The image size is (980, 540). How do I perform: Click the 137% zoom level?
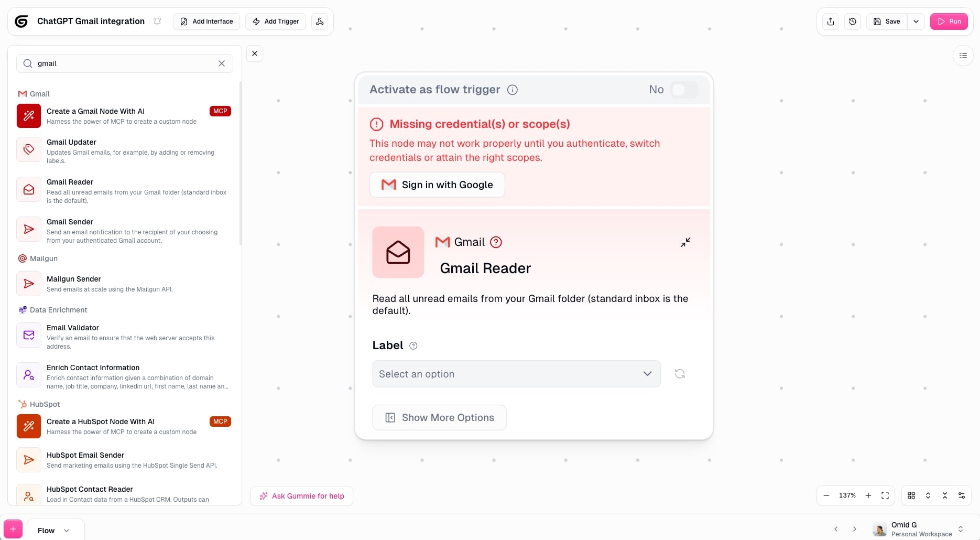[x=847, y=495]
